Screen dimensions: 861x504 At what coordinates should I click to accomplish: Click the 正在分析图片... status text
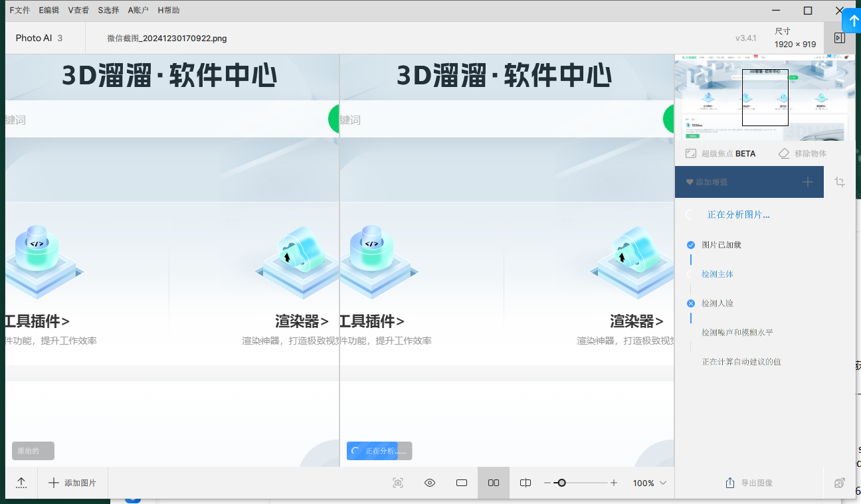(739, 214)
